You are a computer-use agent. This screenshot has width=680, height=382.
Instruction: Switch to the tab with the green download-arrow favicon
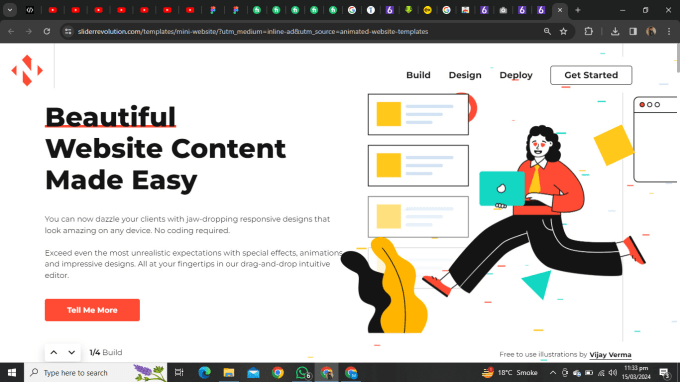(409, 10)
